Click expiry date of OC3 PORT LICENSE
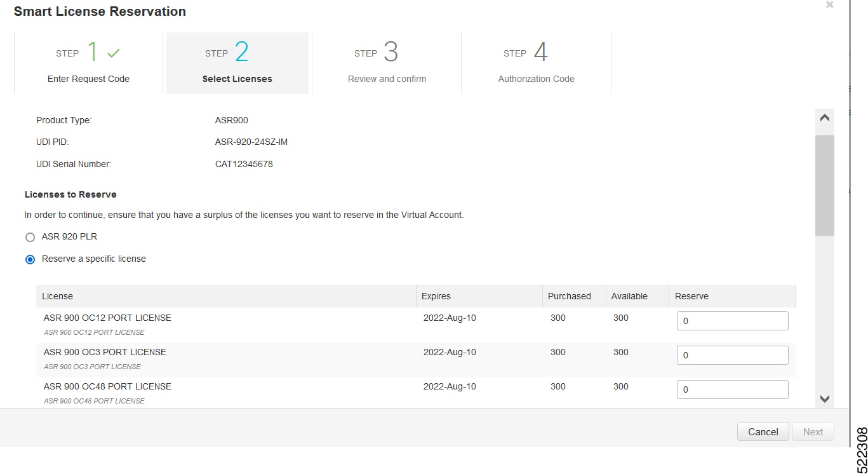The height and width of the screenshot is (474, 868). click(x=450, y=352)
